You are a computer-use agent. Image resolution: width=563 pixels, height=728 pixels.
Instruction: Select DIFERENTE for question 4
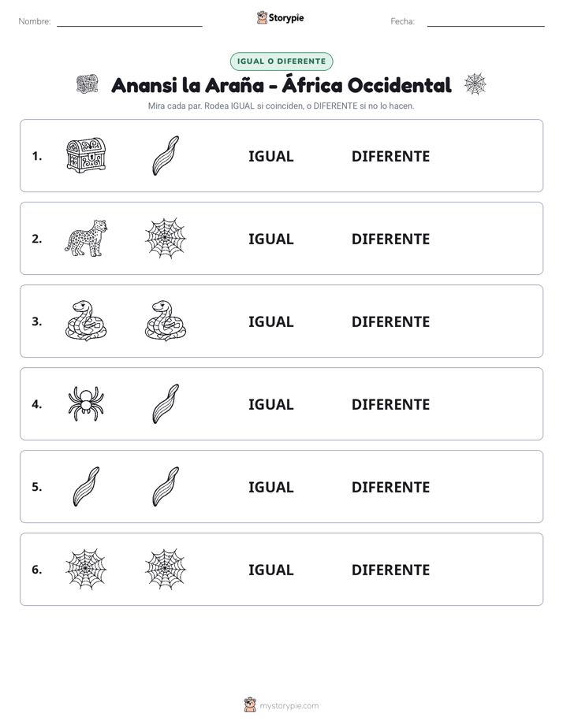[x=390, y=404]
